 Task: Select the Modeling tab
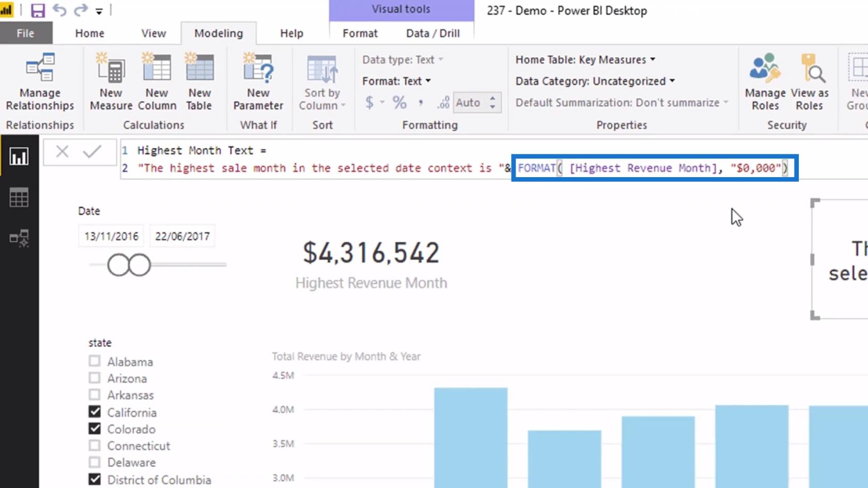click(x=219, y=33)
